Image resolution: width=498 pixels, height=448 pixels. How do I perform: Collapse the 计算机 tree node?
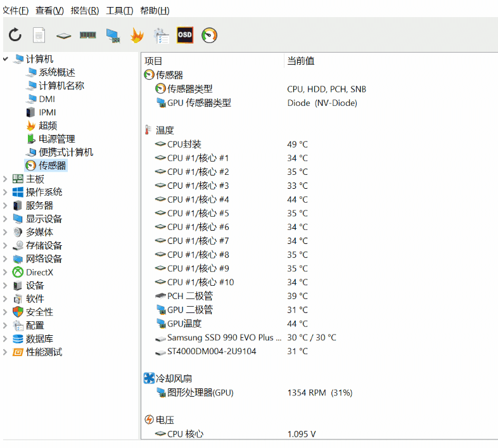point(6,59)
